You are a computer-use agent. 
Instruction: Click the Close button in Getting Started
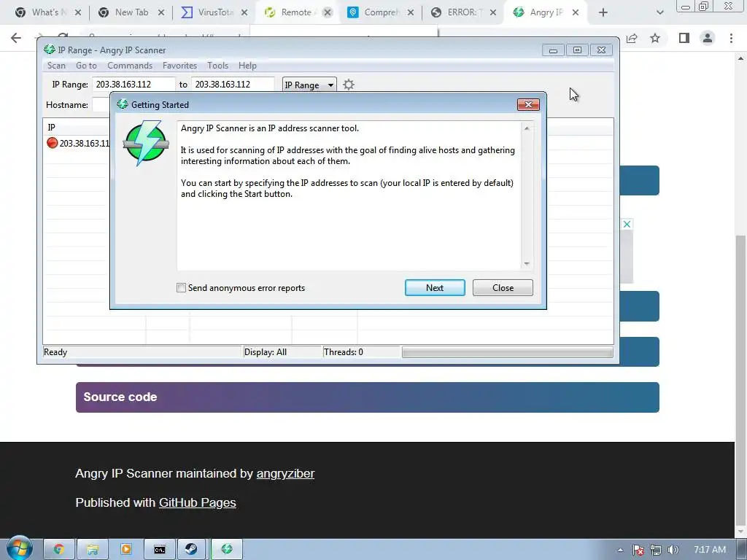503,287
